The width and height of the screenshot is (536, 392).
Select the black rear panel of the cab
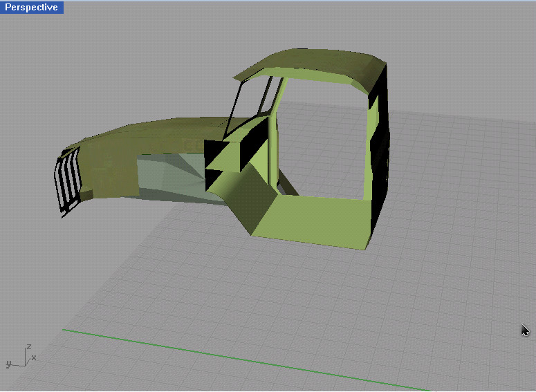click(x=381, y=138)
